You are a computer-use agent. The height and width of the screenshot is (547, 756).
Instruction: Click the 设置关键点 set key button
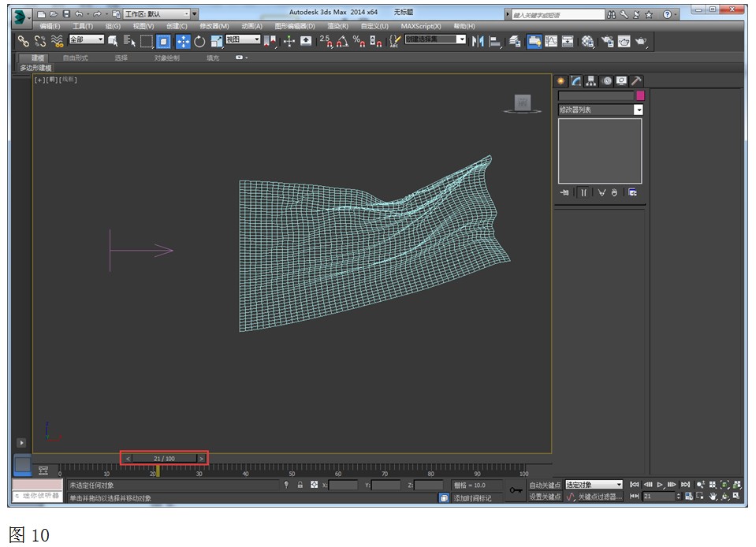tap(545, 497)
